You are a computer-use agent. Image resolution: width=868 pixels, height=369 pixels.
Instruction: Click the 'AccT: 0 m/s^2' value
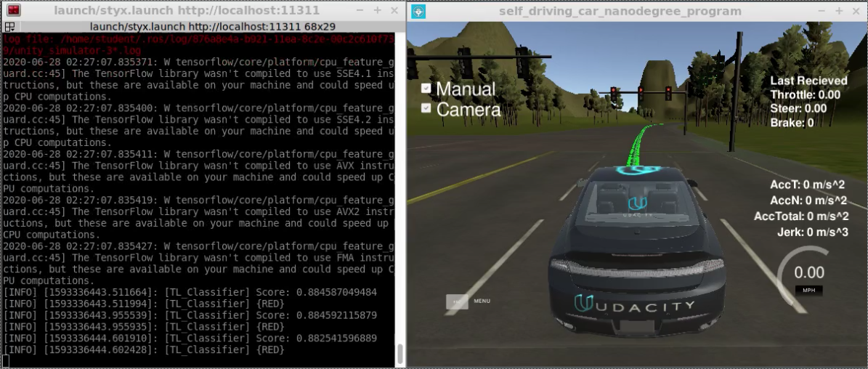[808, 184]
